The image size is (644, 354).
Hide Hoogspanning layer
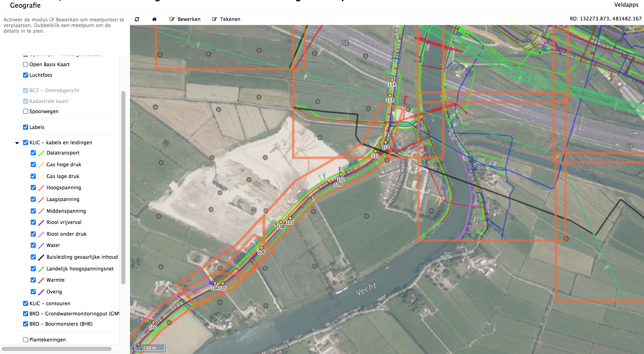tap(33, 187)
